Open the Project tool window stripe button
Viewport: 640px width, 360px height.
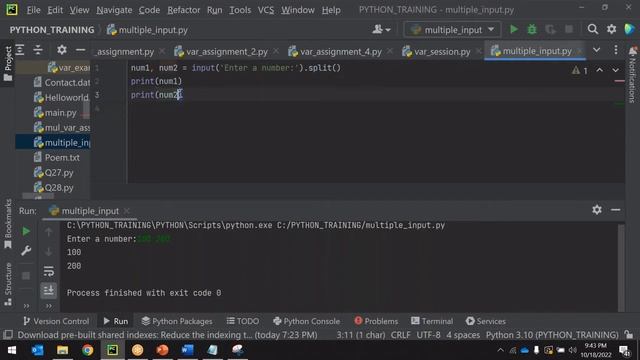[x=8, y=63]
